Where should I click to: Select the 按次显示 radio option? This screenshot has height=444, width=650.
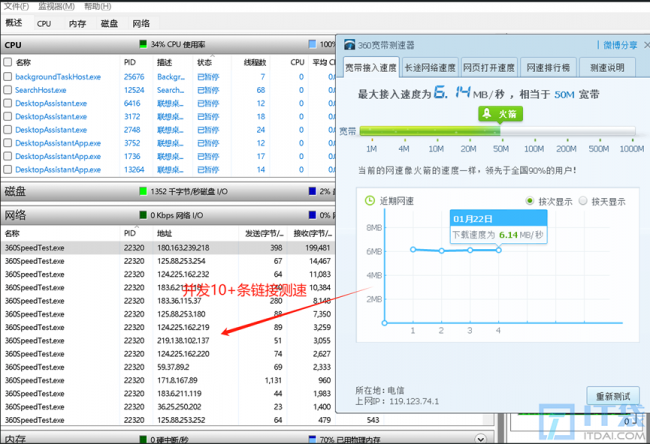pyautogui.click(x=530, y=201)
